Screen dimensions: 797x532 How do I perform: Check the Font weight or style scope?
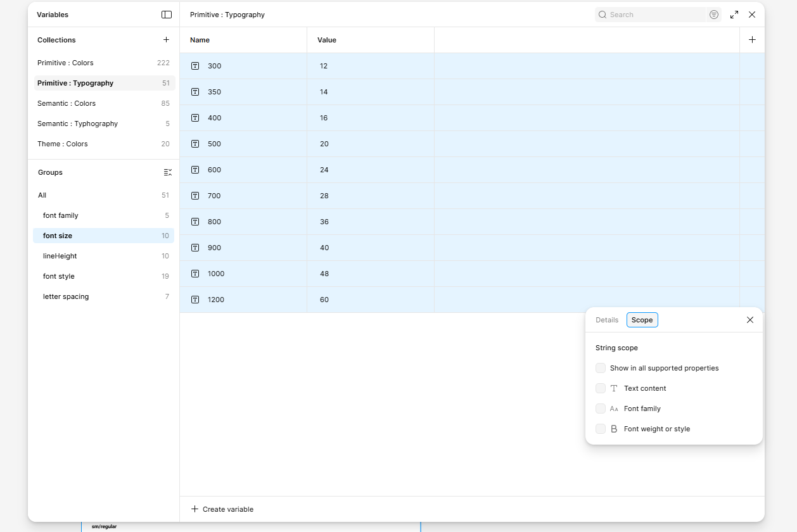[x=601, y=429]
